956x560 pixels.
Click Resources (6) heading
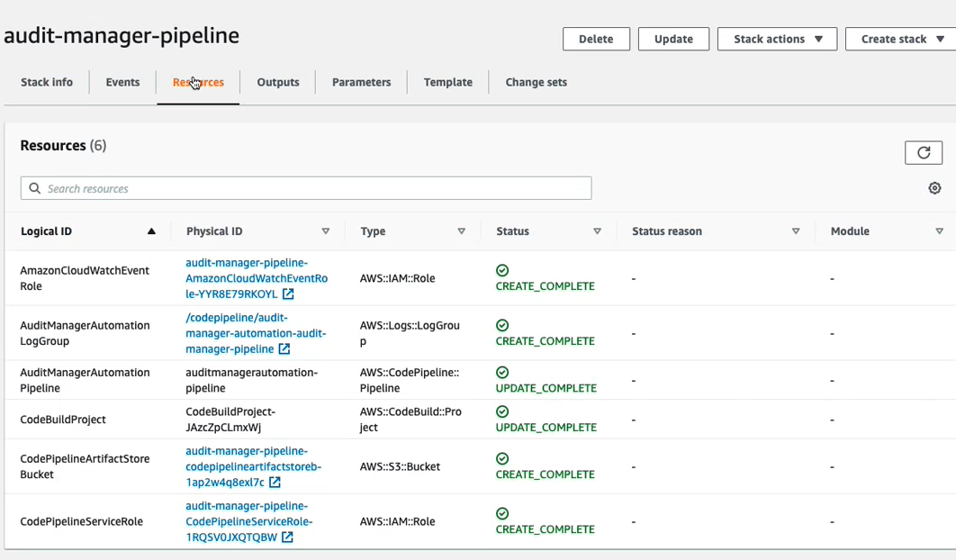tap(63, 146)
